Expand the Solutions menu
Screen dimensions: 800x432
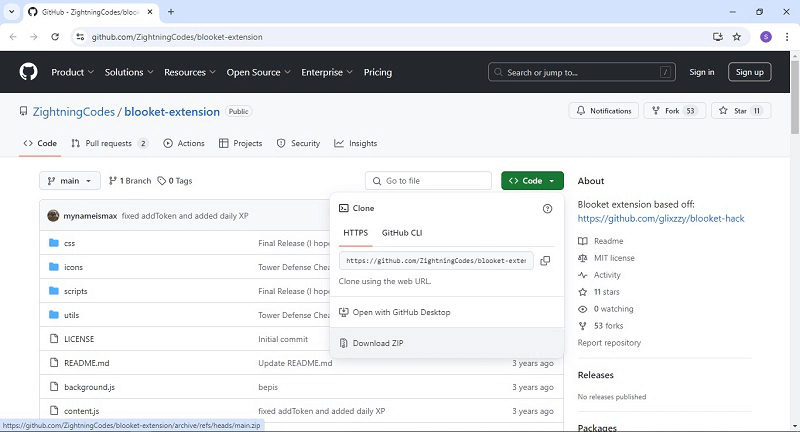pyautogui.click(x=129, y=72)
